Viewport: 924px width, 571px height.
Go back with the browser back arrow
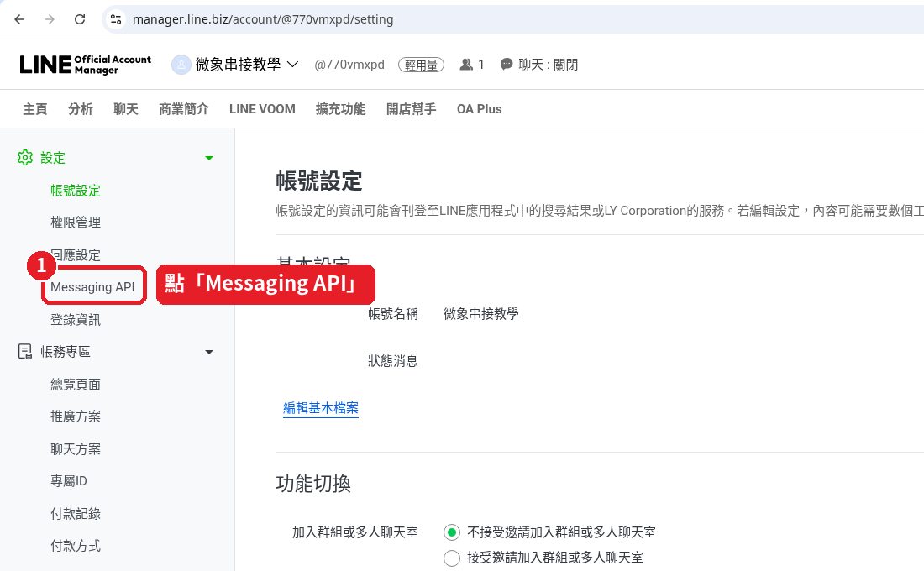pos(19,19)
